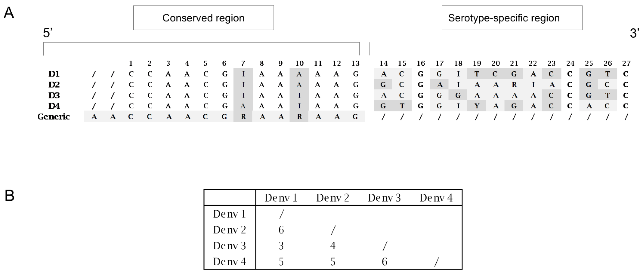The image size is (644, 276).
Task: Select the value 3 in the table
Action: pos(281,246)
